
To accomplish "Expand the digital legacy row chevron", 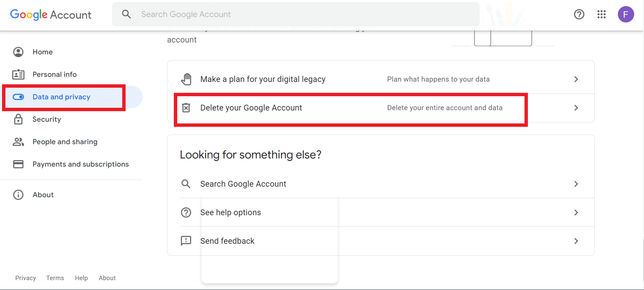I will tap(576, 79).
